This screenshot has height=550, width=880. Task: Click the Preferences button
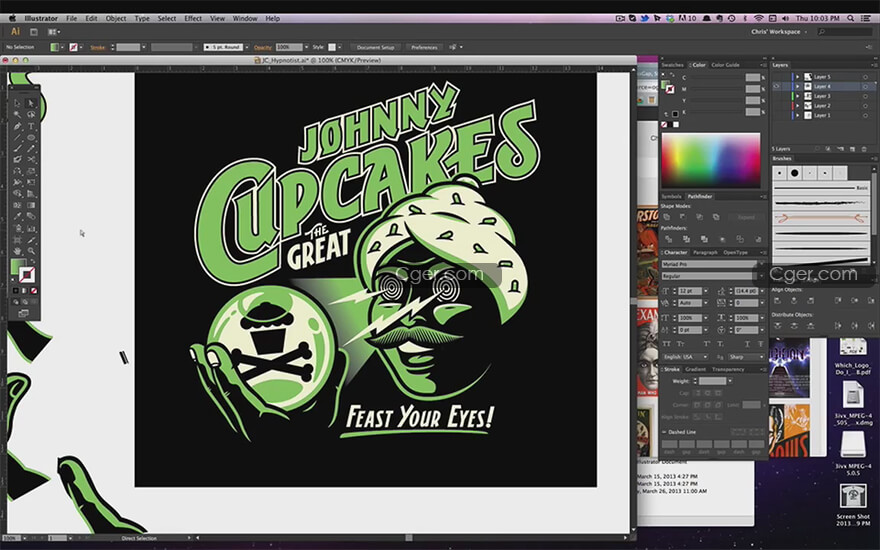tap(424, 47)
